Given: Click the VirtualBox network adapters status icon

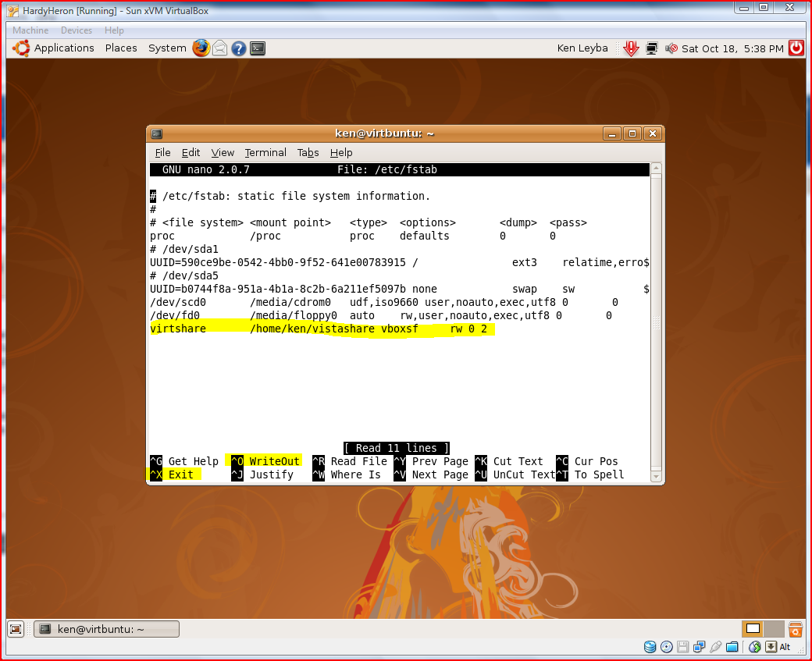Looking at the screenshot, I should (699, 646).
